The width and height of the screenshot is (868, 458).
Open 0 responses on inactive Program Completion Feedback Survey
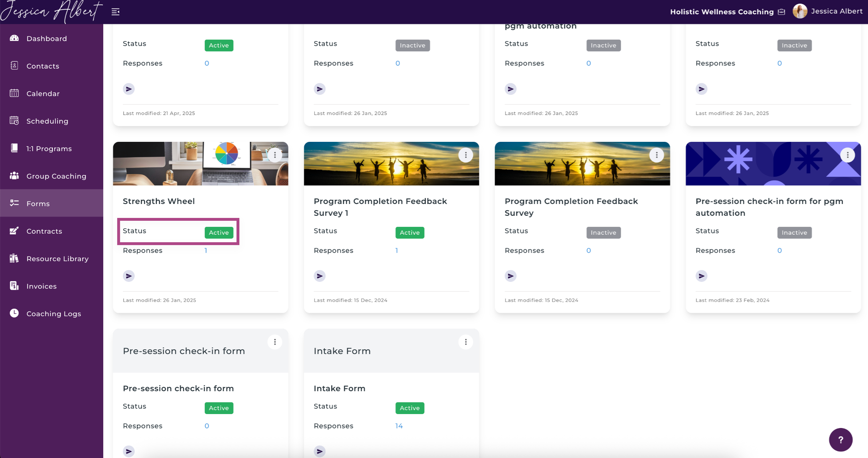[x=589, y=250]
